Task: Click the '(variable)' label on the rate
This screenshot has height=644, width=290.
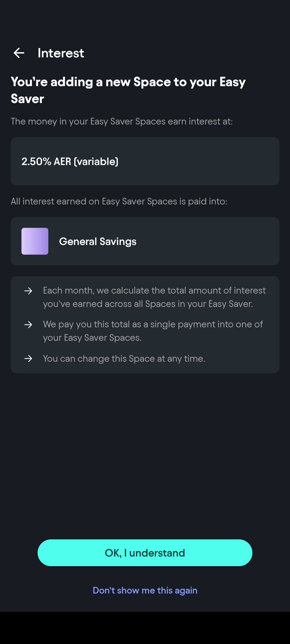Action: (96, 162)
